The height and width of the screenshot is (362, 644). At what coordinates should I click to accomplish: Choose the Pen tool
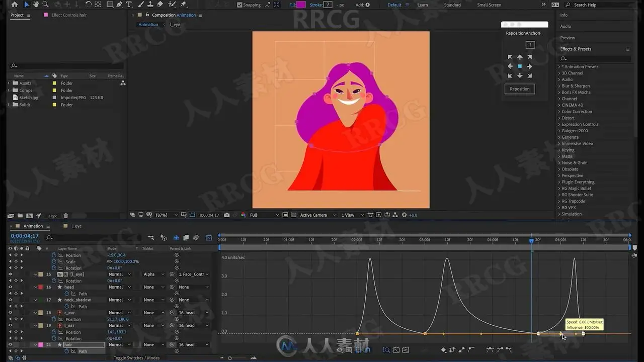[x=120, y=5]
